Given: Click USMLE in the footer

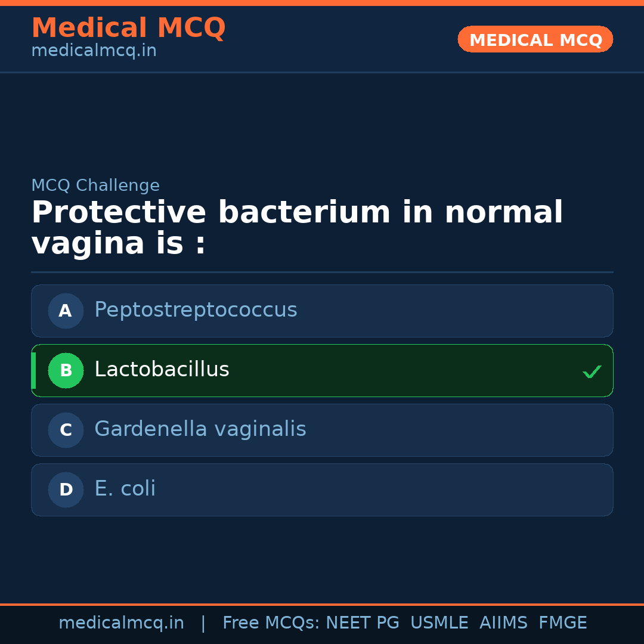Looking at the screenshot, I should [x=439, y=623].
